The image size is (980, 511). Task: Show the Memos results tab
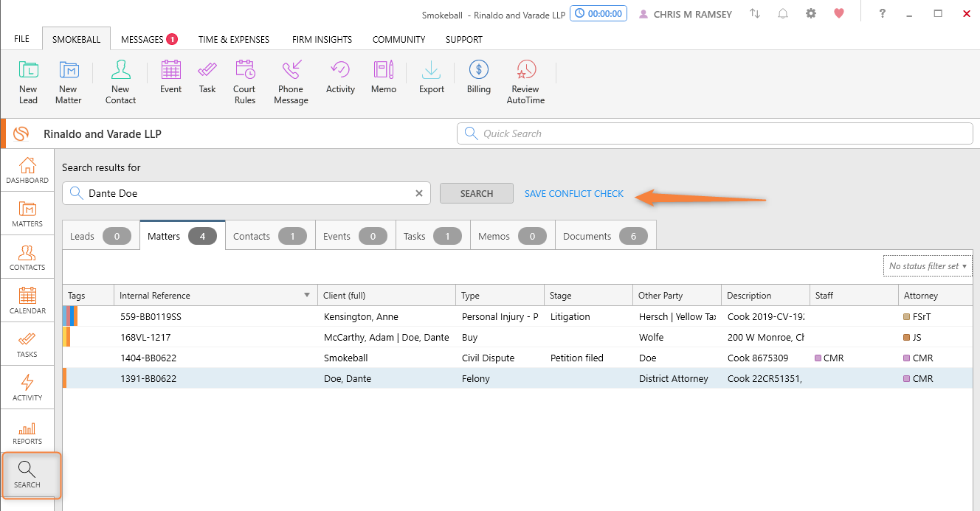pyautogui.click(x=513, y=236)
